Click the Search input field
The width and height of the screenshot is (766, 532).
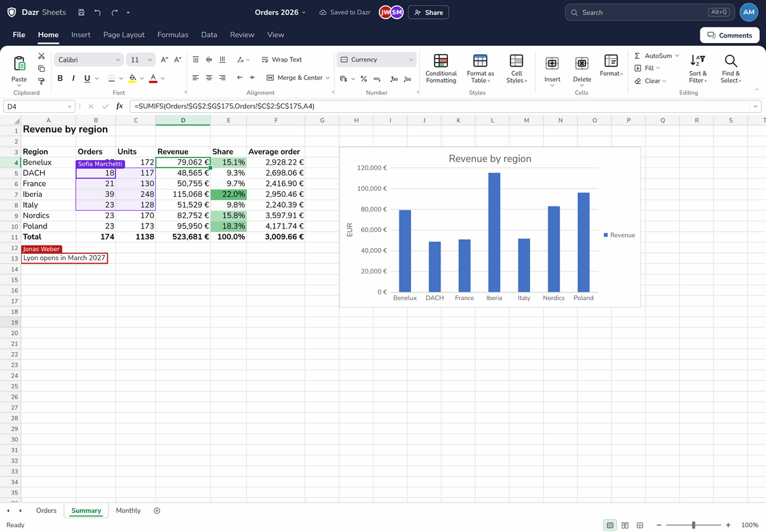click(x=650, y=12)
